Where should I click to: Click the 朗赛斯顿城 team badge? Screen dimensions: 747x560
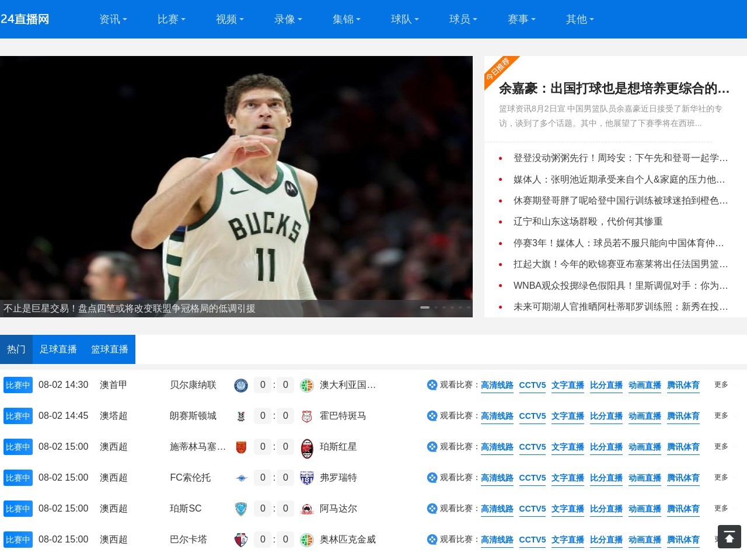(240, 416)
